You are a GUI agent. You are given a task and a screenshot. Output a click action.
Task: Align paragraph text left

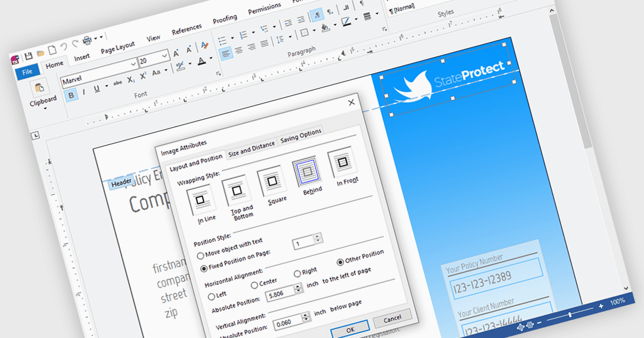tap(226, 53)
